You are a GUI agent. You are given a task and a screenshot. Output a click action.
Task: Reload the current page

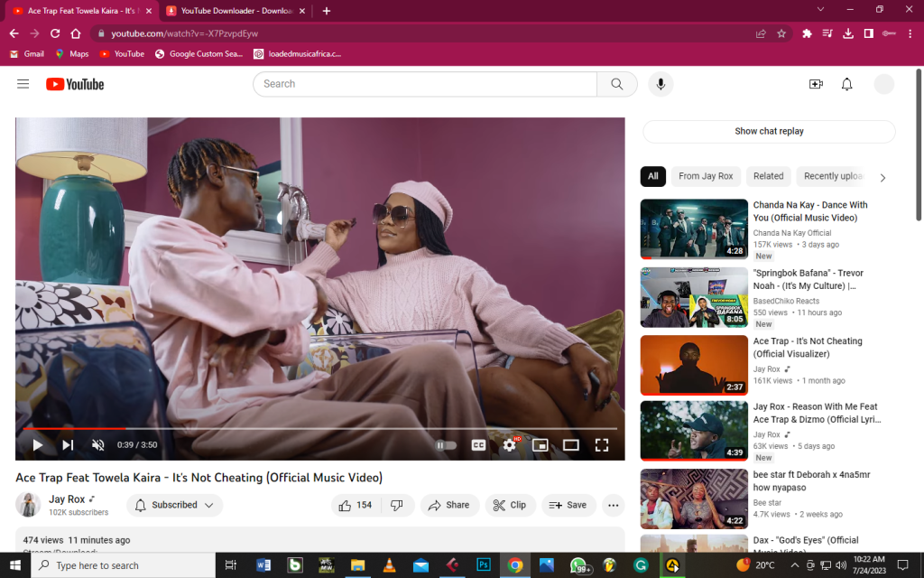55,33
